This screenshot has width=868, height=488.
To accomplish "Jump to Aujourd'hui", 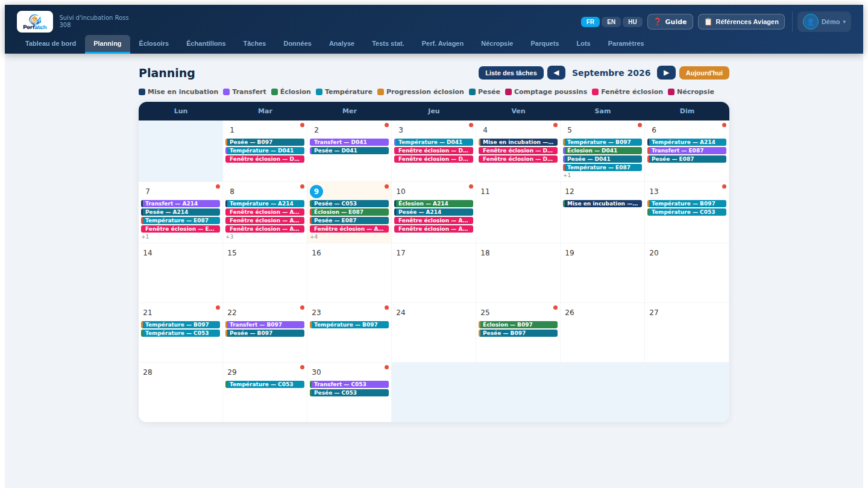I will pos(704,73).
